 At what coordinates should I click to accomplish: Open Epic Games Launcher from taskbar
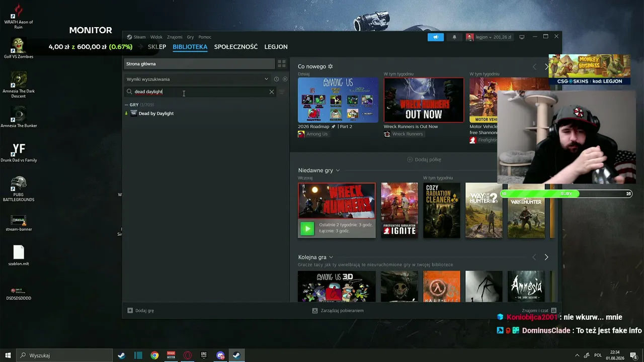click(204, 355)
